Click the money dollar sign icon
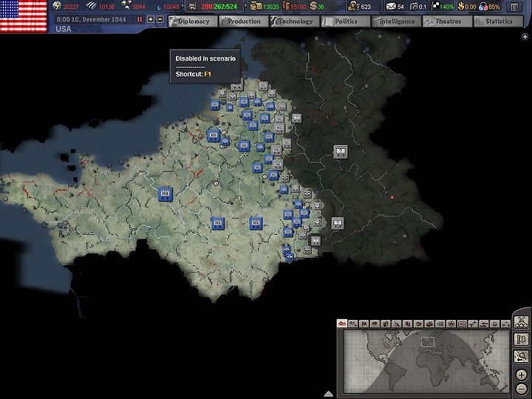Image resolution: width=532 pixels, height=399 pixels. click(x=313, y=6)
